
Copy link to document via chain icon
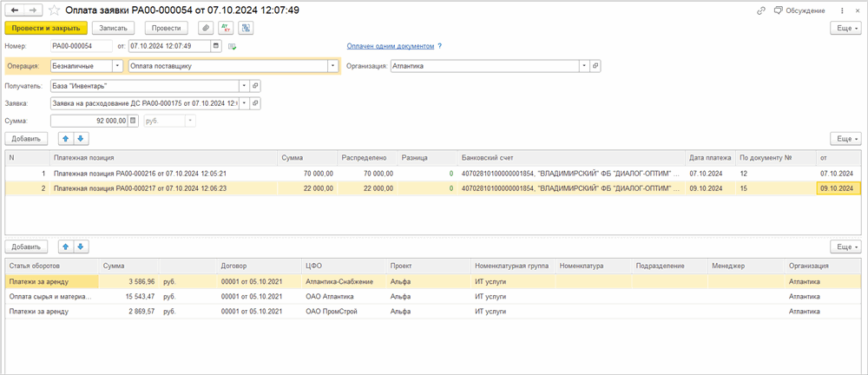point(761,10)
